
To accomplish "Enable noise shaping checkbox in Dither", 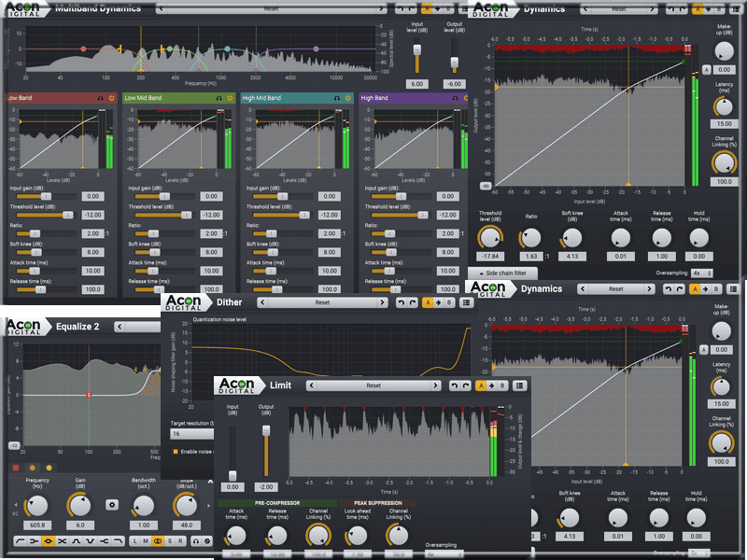I will (176, 452).
